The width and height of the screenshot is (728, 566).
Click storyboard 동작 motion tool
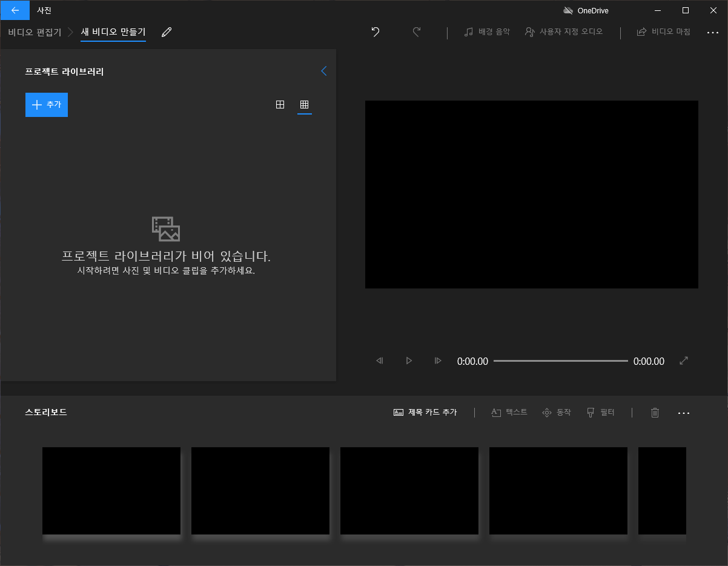pyautogui.click(x=557, y=413)
